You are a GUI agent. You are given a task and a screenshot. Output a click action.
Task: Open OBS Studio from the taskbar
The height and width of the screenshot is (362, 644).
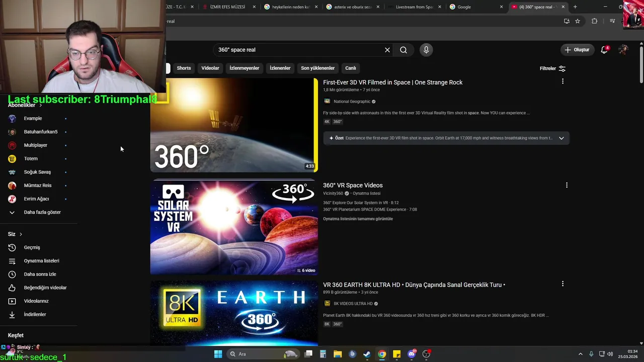[426, 354]
